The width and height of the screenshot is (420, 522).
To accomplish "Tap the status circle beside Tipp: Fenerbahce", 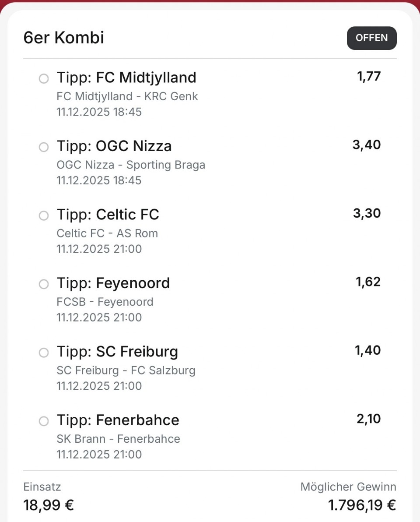I will click(x=44, y=421).
